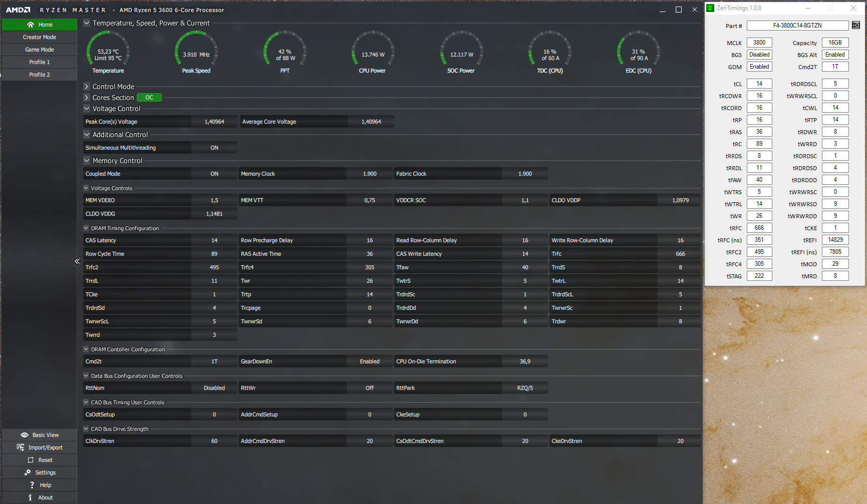Toggle the RttWr Off value
This screenshot has height=504, width=867.
(x=370, y=388)
